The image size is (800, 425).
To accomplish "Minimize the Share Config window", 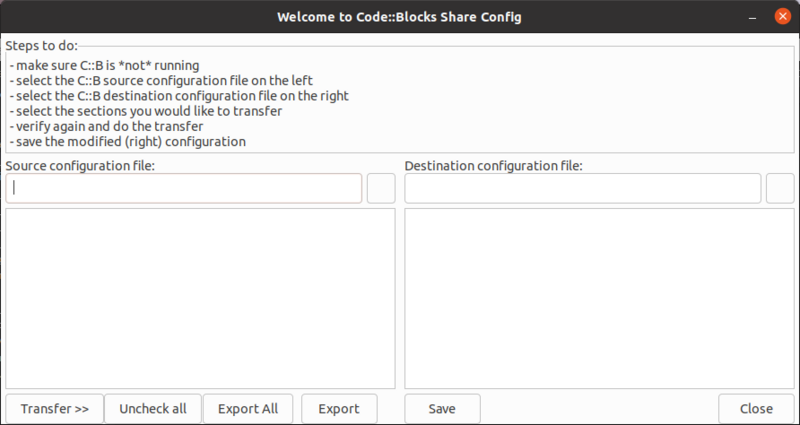I will (x=753, y=17).
